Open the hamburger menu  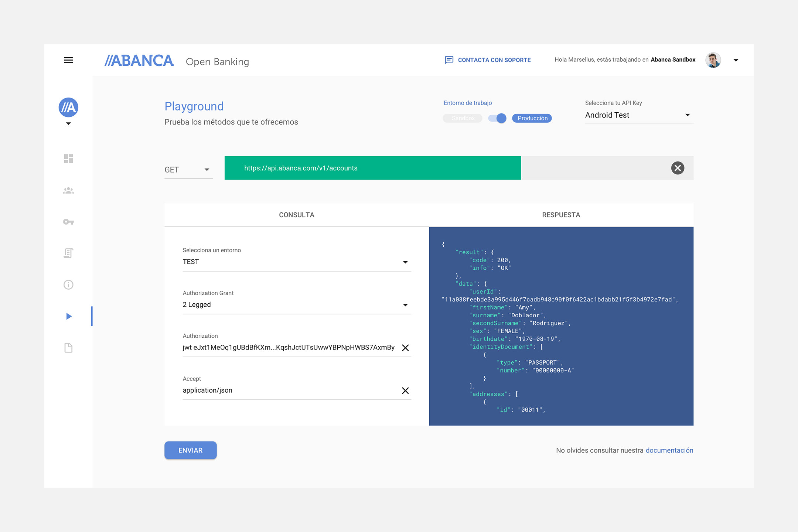[x=68, y=60]
